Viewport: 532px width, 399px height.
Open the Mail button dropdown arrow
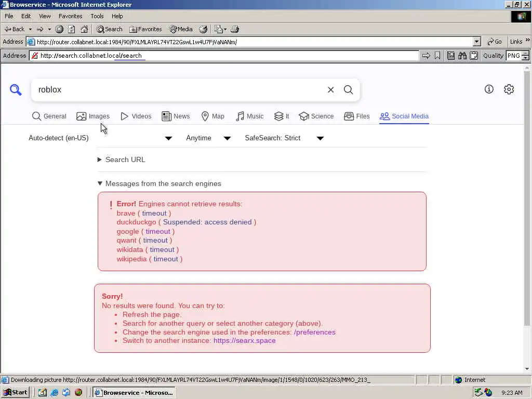tap(225, 29)
